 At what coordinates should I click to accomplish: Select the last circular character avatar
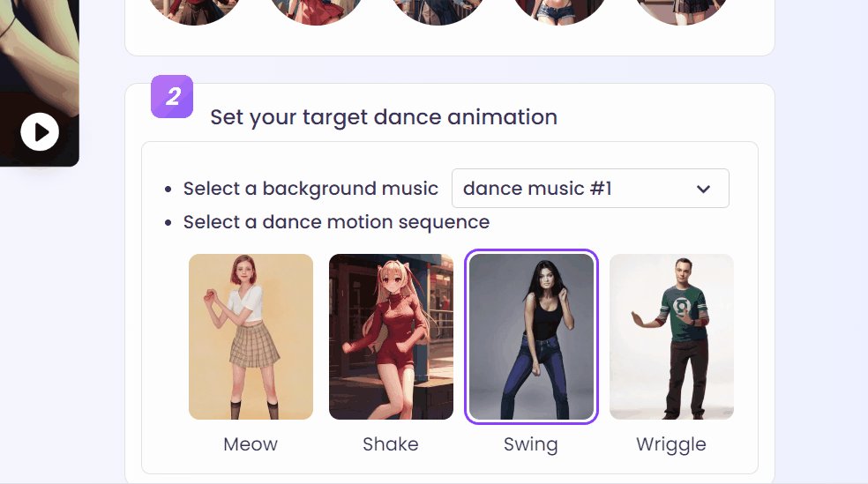[x=681, y=11]
